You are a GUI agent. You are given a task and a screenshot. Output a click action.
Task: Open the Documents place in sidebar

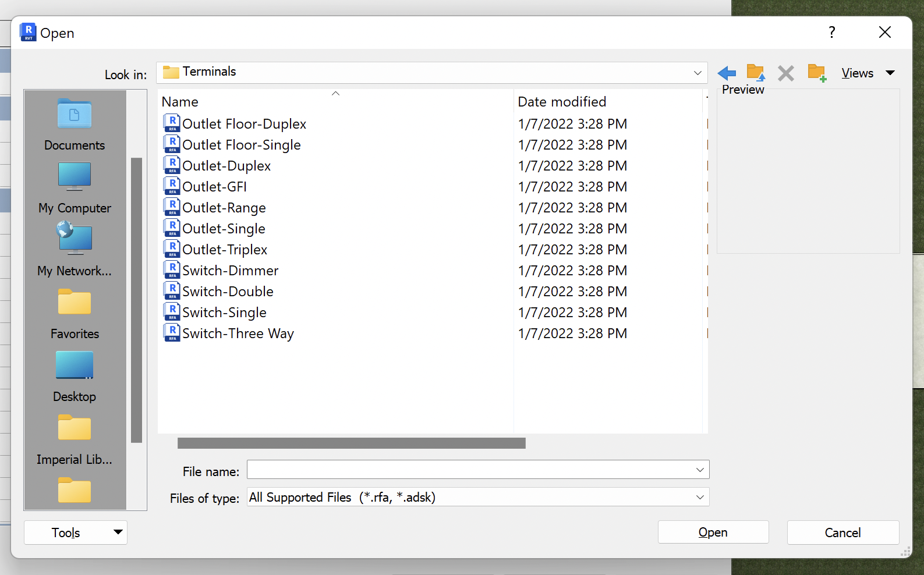75,125
